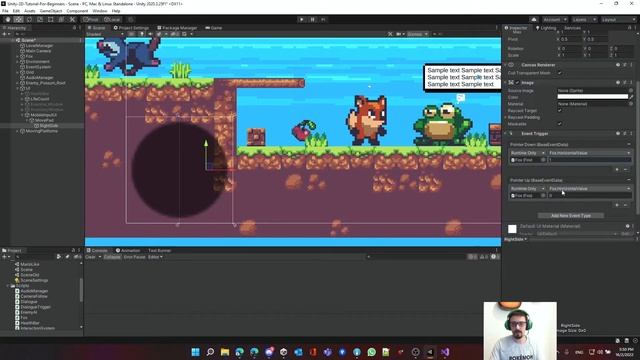Switch to the Project Settings tab

pos(131,28)
